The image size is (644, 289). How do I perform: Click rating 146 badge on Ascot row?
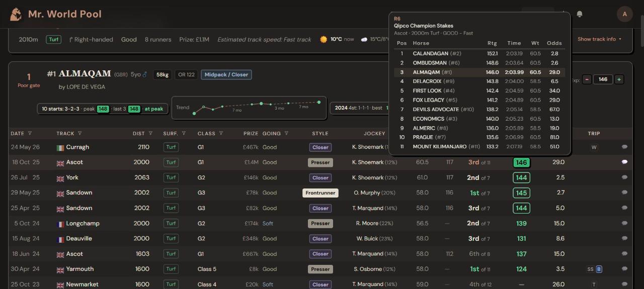521,162
